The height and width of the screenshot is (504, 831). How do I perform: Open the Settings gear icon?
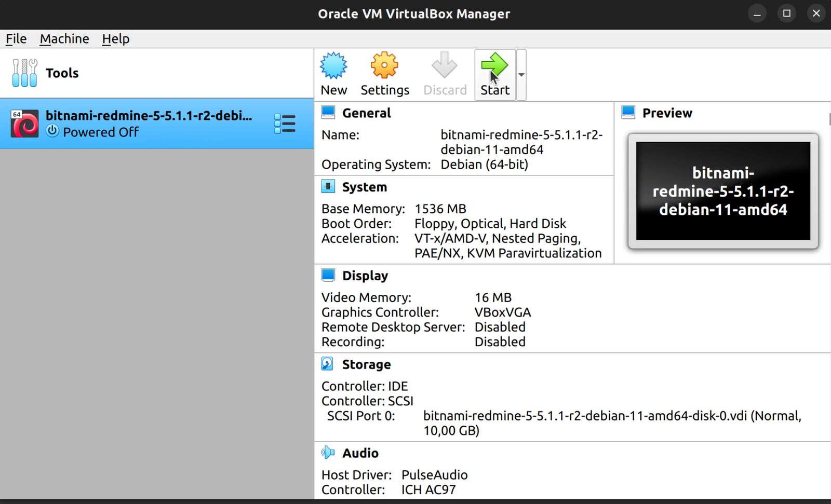pyautogui.click(x=384, y=65)
